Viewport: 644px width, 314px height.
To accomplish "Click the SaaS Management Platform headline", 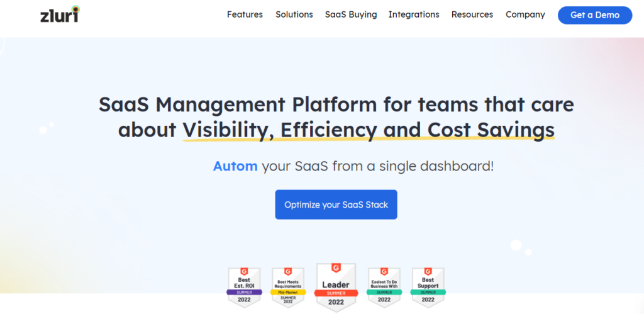I will [x=336, y=117].
